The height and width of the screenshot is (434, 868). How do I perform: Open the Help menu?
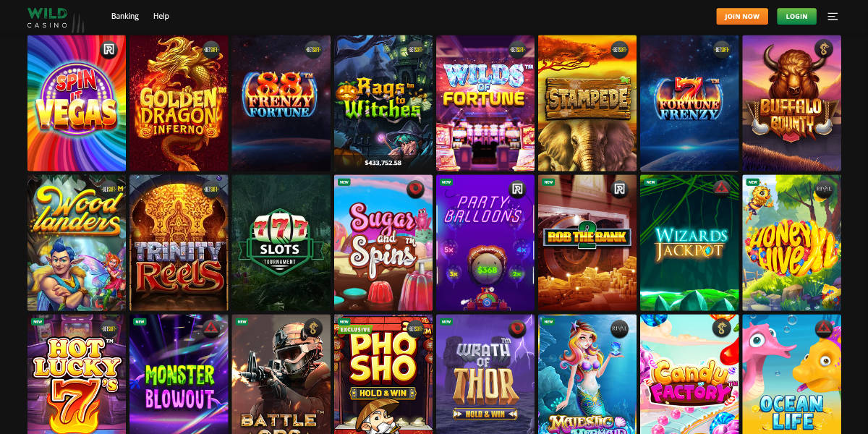pos(161,16)
